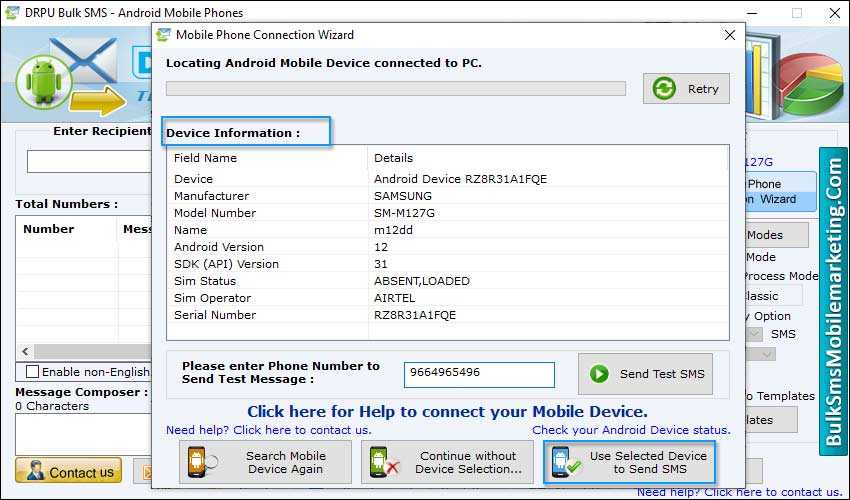This screenshot has height=500, width=850.
Task: Expand the dropdown below the SMS option
Action: tap(767, 353)
